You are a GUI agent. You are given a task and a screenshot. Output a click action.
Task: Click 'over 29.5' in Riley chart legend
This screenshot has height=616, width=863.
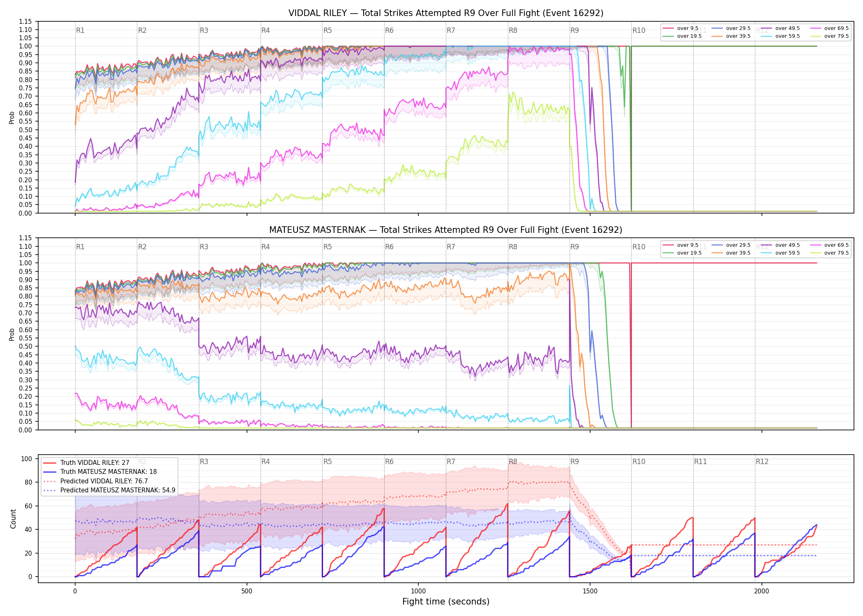(x=738, y=28)
